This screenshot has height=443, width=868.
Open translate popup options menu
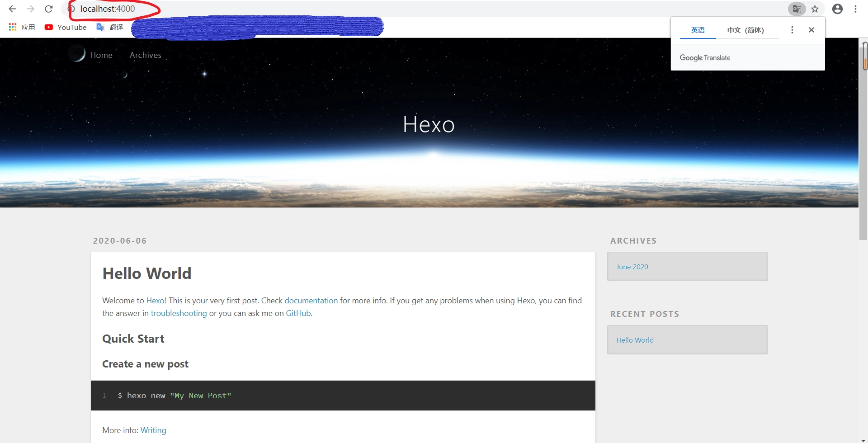tap(792, 30)
